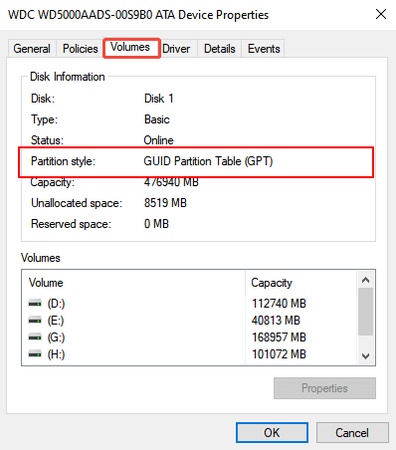Click the OK button

(x=272, y=433)
